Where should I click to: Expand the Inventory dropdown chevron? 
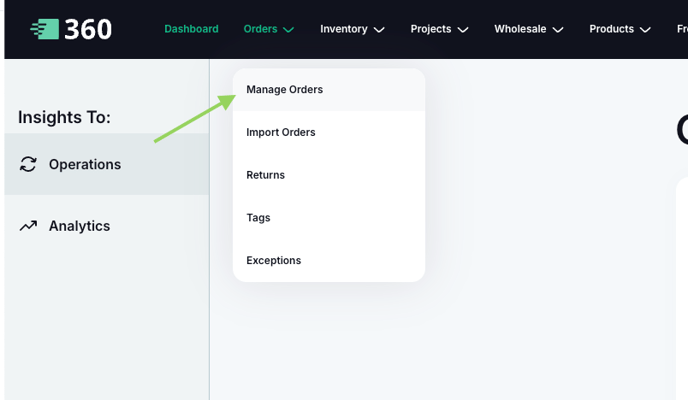(x=379, y=30)
